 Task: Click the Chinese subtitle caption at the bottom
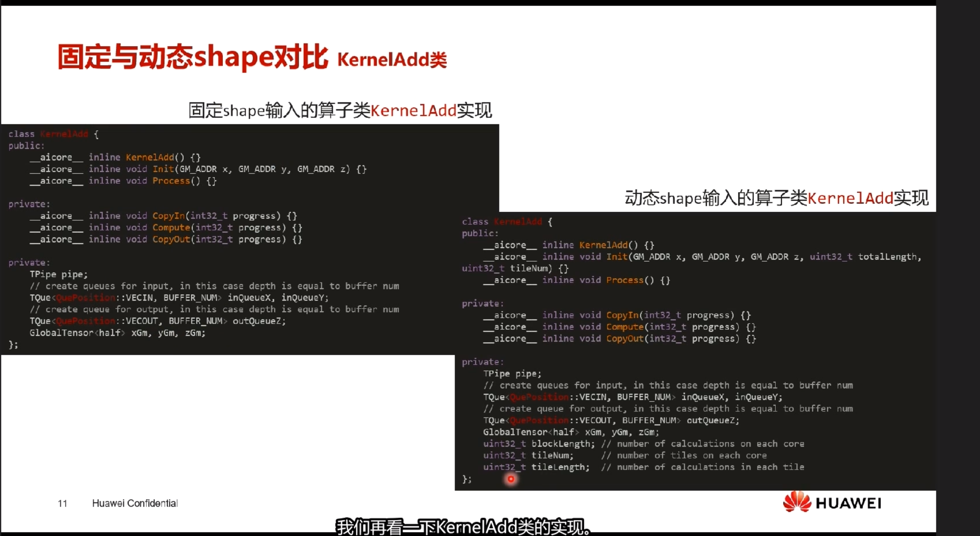pos(463,527)
